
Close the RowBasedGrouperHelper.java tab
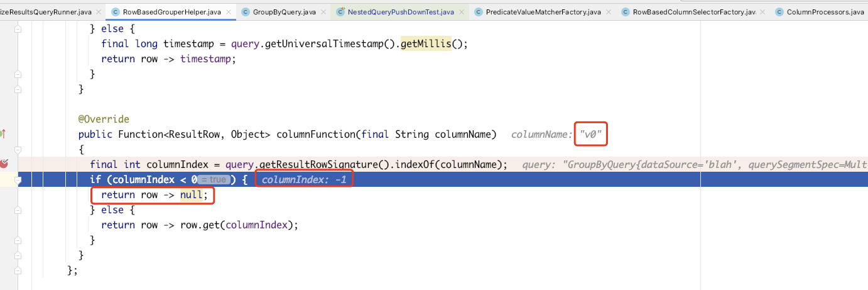point(228,12)
